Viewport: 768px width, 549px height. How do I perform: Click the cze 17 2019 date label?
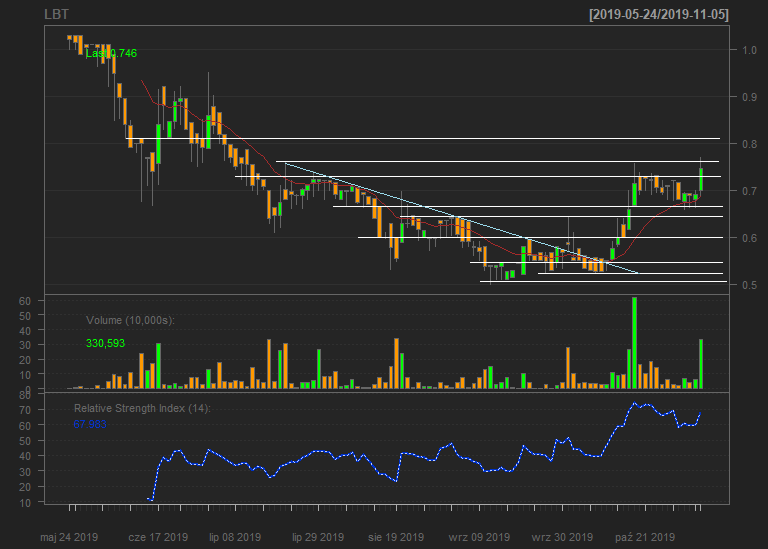158,537
